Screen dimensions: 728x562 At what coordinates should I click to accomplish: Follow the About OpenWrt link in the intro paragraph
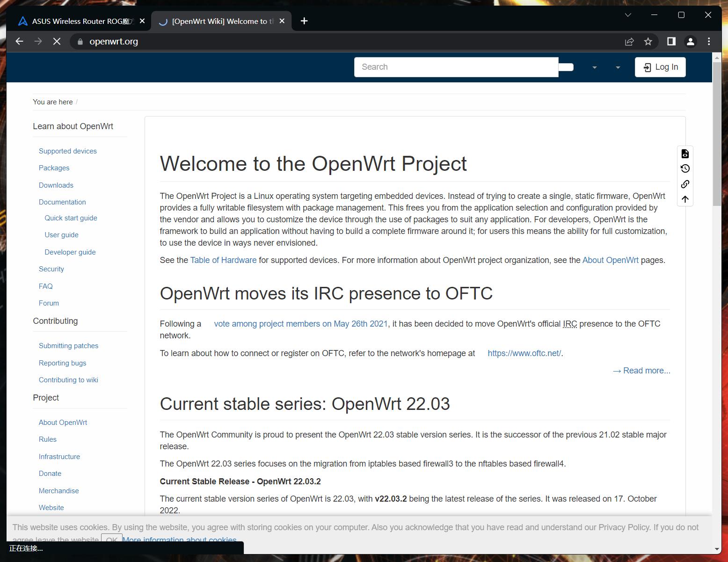pos(611,260)
